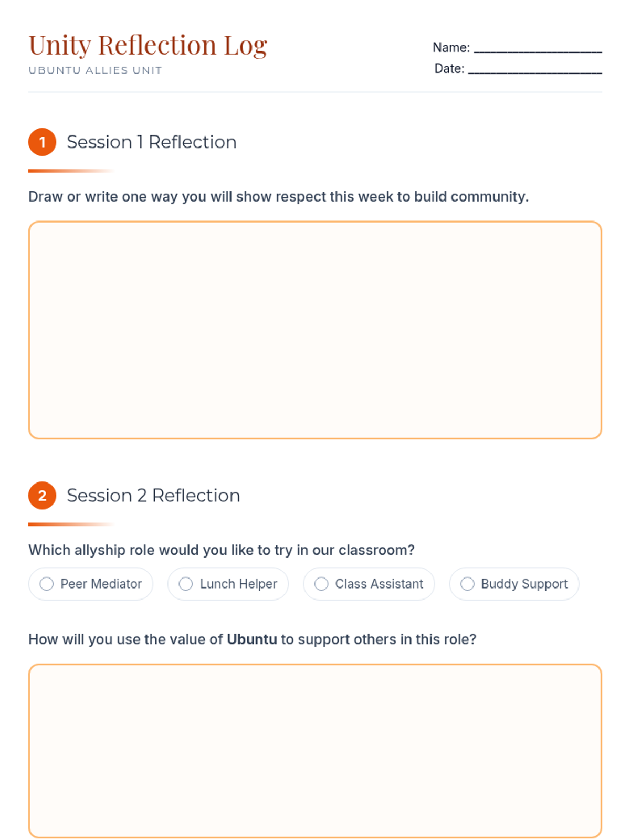Select the Peer Mediator radio button
Viewport: 630px width, 840px height.
click(47, 584)
